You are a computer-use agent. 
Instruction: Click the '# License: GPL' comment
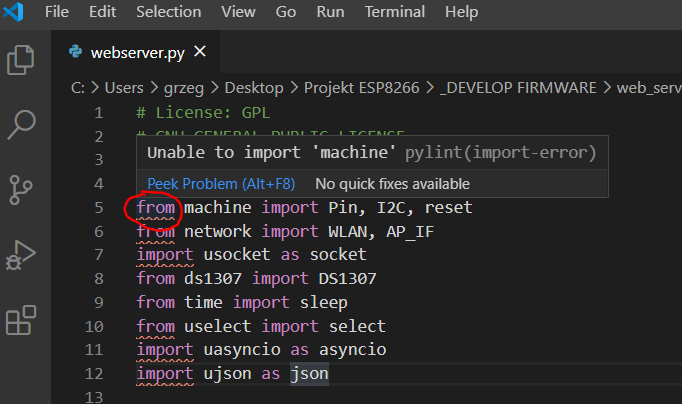click(x=203, y=113)
